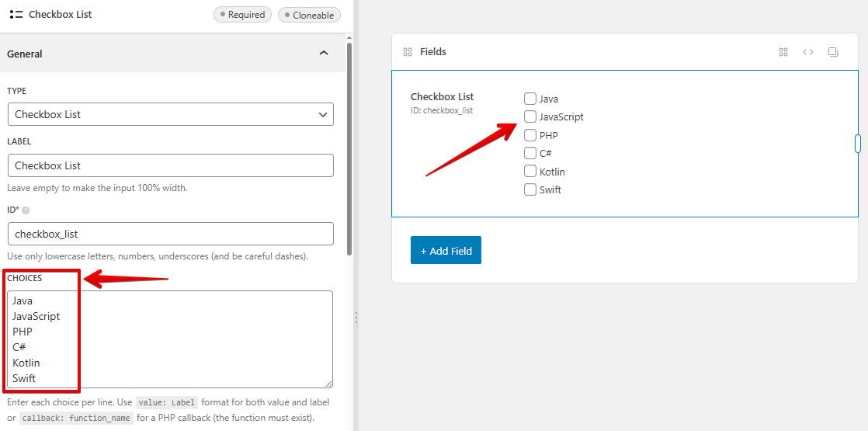868x431 pixels.
Task: Select the C# checkbox
Action: tap(530, 153)
